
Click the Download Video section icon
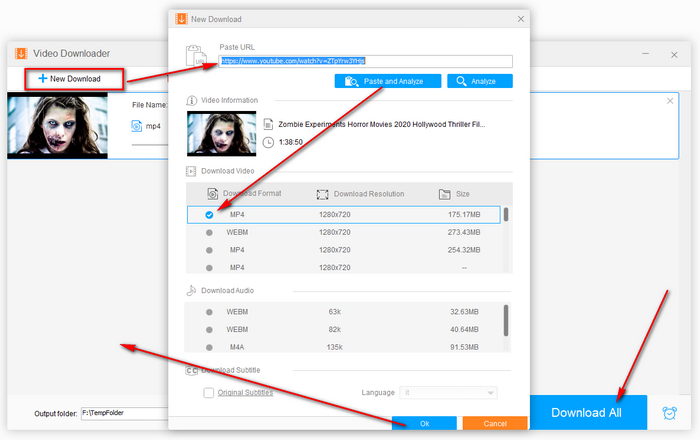pos(191,171)
